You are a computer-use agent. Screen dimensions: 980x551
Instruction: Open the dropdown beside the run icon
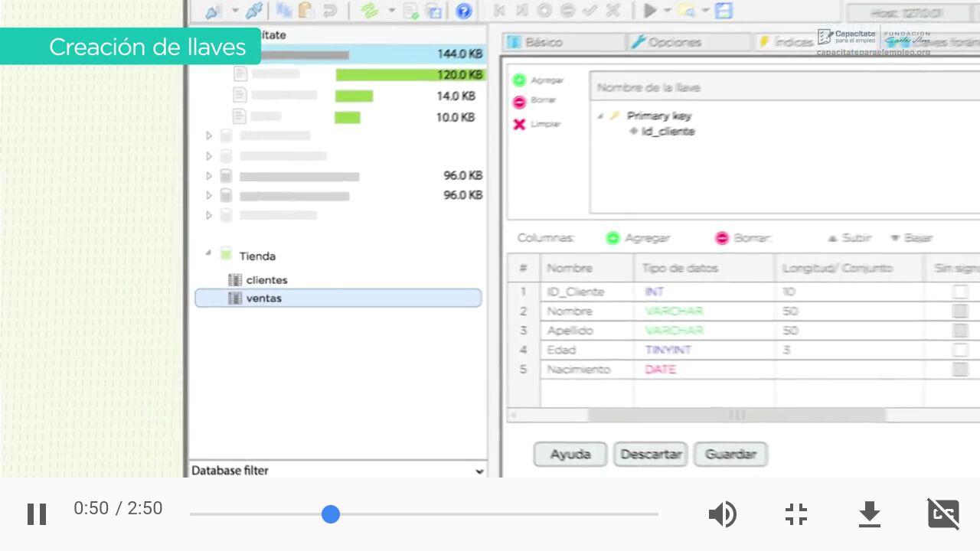667,11
